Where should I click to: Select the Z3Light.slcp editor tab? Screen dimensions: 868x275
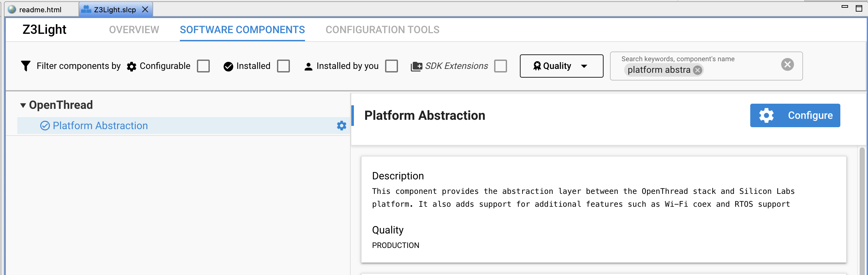pos(115,9)
